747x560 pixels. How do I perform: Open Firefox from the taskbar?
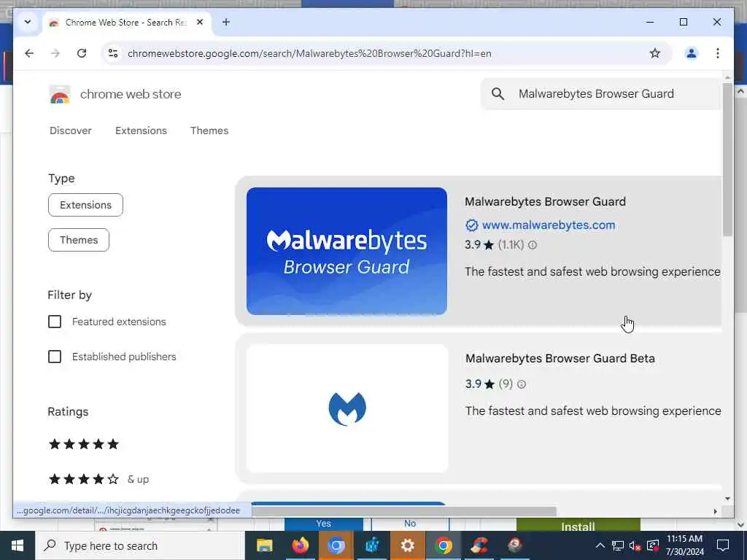(x=300, y=545)
